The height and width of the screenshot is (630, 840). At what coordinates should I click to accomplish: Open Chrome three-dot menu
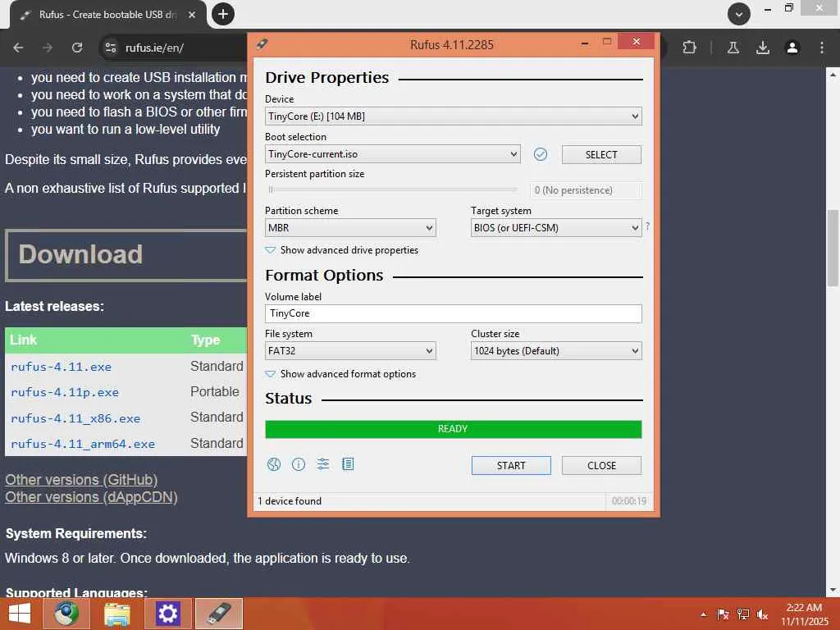click(x=822, y=48)
